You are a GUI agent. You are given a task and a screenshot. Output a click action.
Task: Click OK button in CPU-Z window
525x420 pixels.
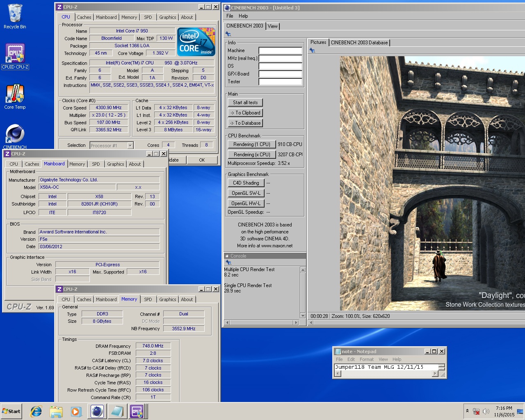click(x=202, y=160)
